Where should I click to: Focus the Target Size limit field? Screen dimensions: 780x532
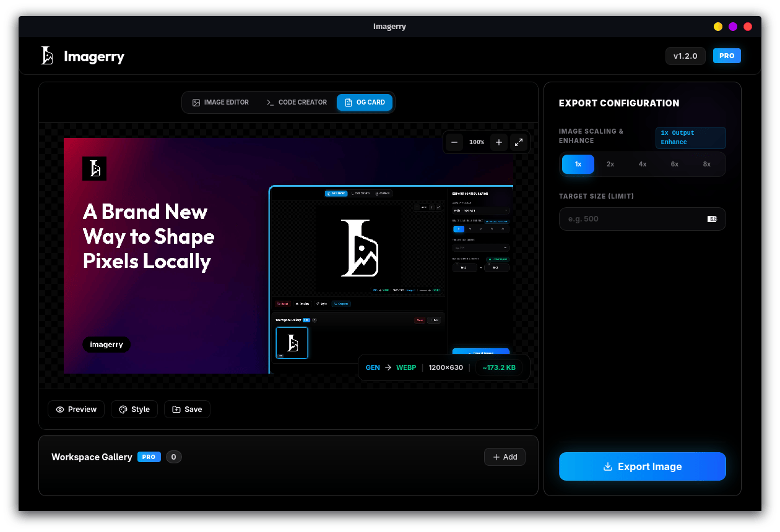(x=643, y=219)
